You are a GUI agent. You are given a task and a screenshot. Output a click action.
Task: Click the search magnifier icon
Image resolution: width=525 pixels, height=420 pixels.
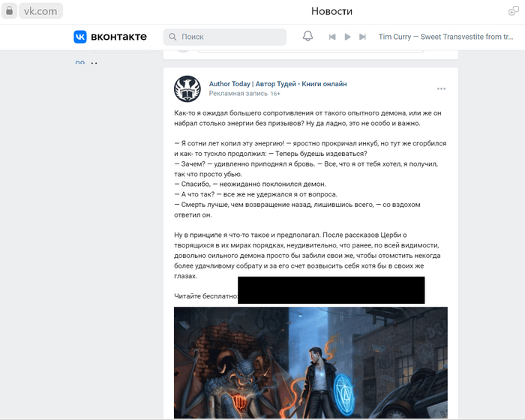[172, 37]
